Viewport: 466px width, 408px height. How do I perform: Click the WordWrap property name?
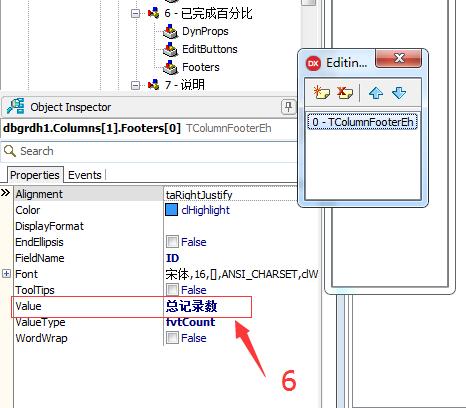tap(41, 338)
